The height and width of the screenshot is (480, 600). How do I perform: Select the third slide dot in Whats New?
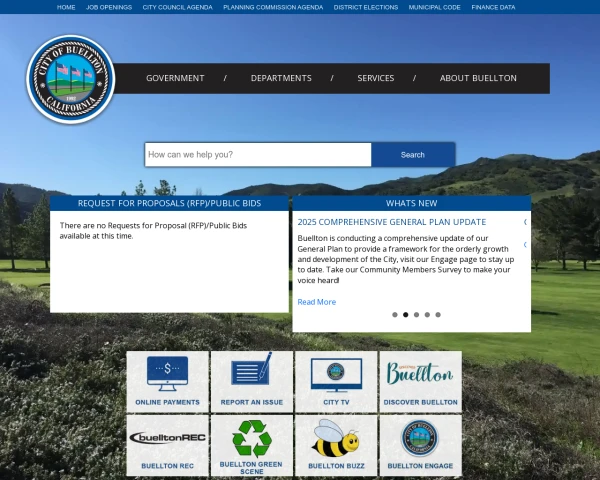click(416, 315)
